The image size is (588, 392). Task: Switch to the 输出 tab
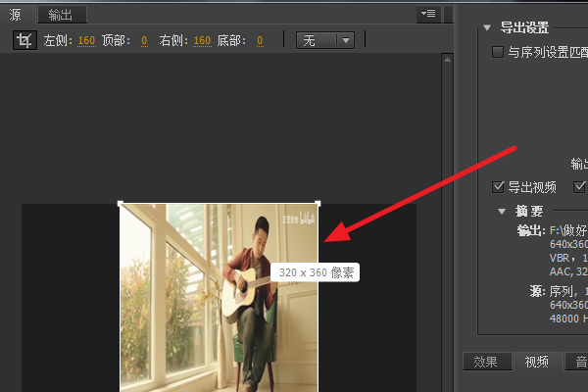click(62, 15)
